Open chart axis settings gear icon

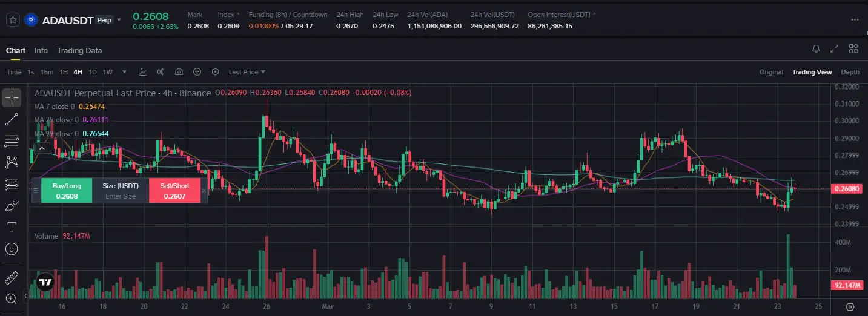850,307
